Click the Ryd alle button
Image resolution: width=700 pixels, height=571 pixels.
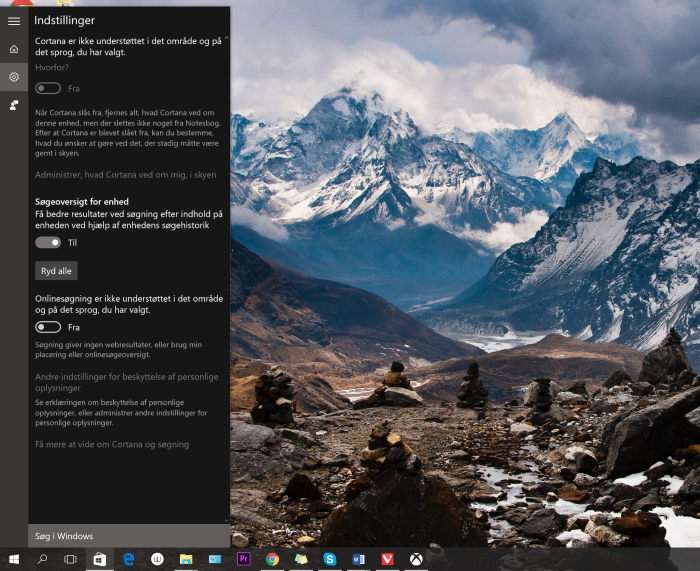56,271
